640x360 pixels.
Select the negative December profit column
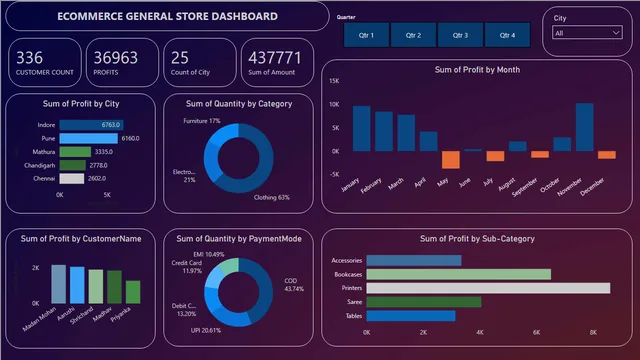(x=607, y=155)
